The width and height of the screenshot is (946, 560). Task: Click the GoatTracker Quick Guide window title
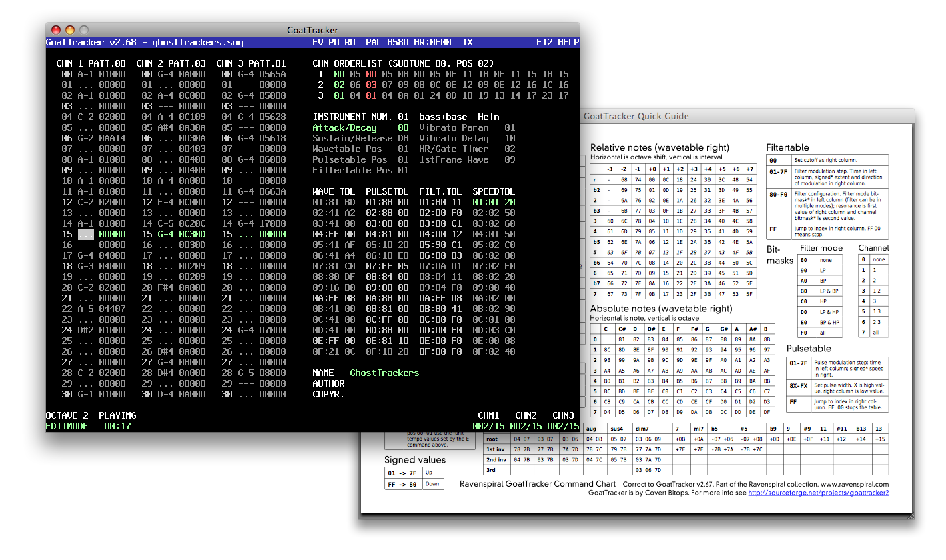click(636, 116)
